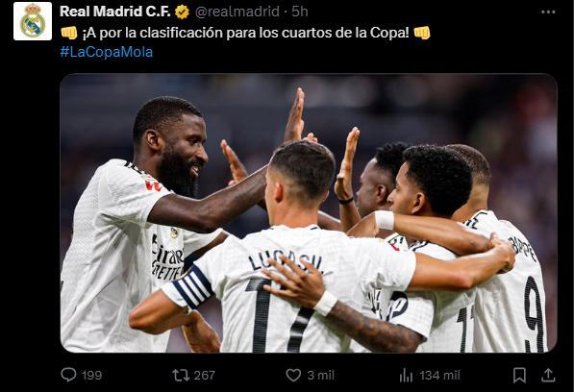Image resolution: width=574 pixels, height=392 pixels.
Task: Click the retweet arrows icon
Action: [181, 375]
